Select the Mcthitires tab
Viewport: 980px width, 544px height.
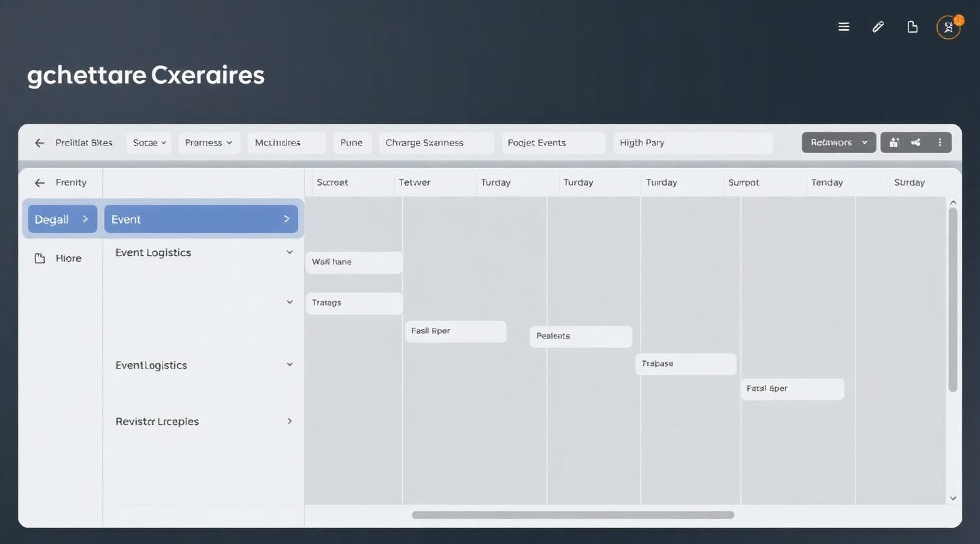(287, 143)
